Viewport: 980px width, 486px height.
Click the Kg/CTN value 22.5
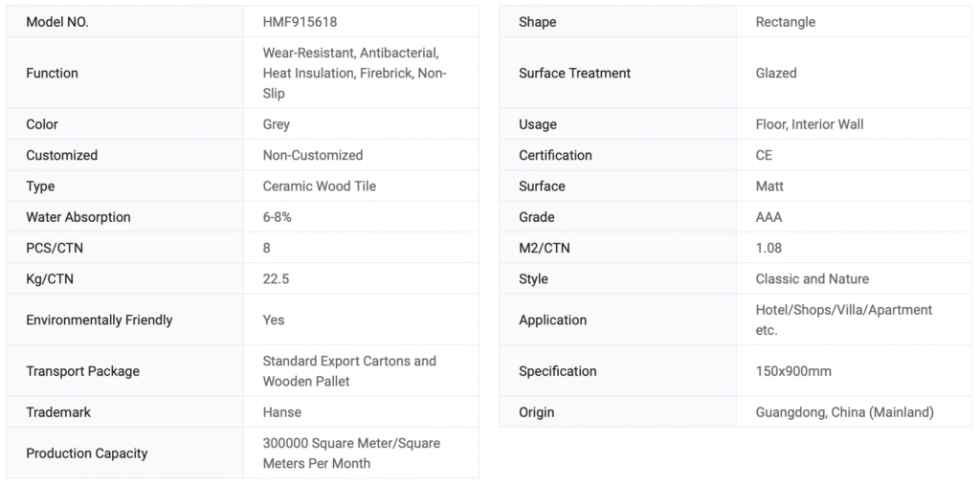pyautogui.click(x=277, y=278)
